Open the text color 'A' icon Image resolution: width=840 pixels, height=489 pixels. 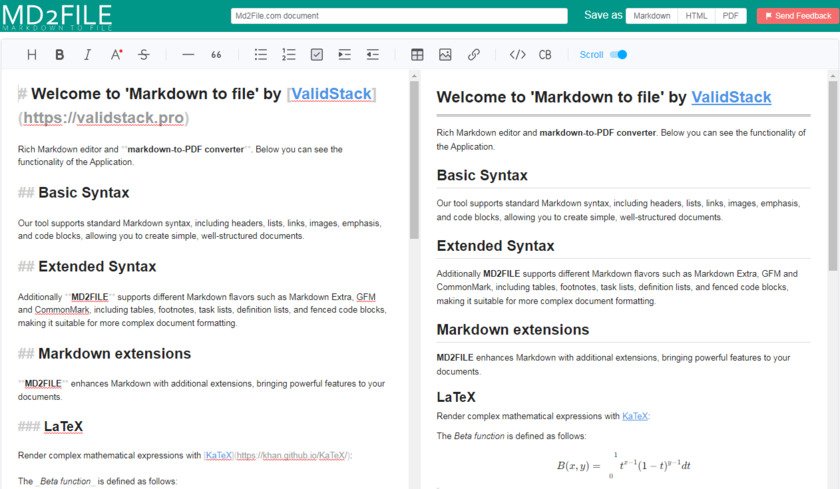click(116, 55)
